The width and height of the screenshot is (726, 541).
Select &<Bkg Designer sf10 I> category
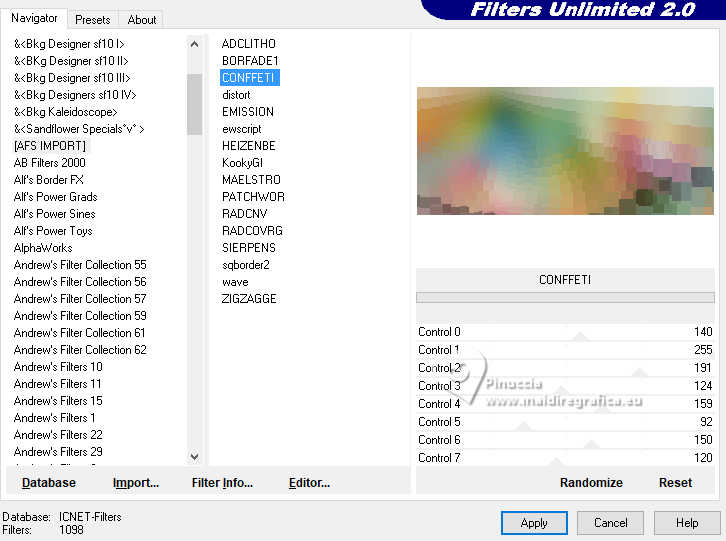pyautogui.click(x=69, y=44)
